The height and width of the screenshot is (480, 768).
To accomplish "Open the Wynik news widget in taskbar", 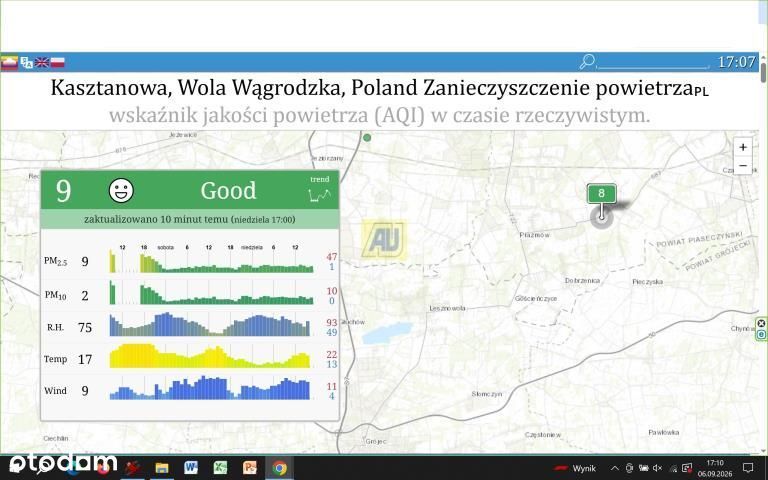I will pos(577,468).
